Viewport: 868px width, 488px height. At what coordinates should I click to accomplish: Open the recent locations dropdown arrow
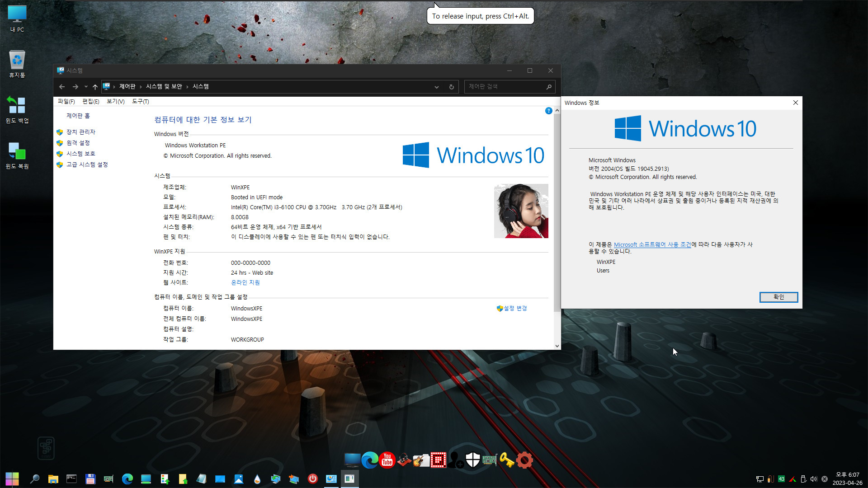point(86,87)
